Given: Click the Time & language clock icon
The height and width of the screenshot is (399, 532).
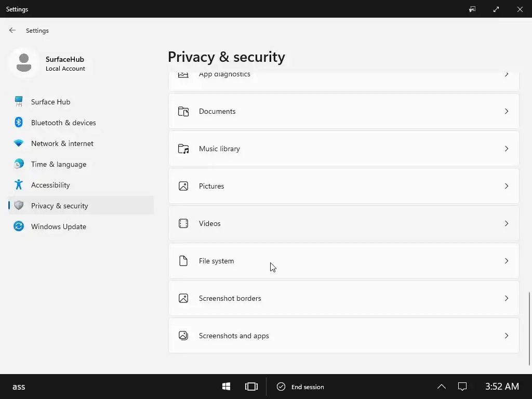Looking at the screenshot, I should [19, 164].
